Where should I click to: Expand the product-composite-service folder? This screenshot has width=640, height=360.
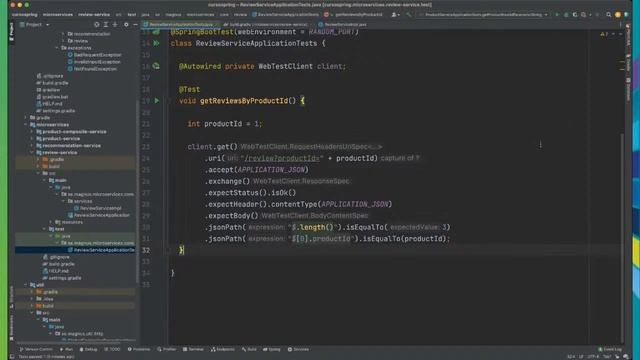tap(32, 132)
